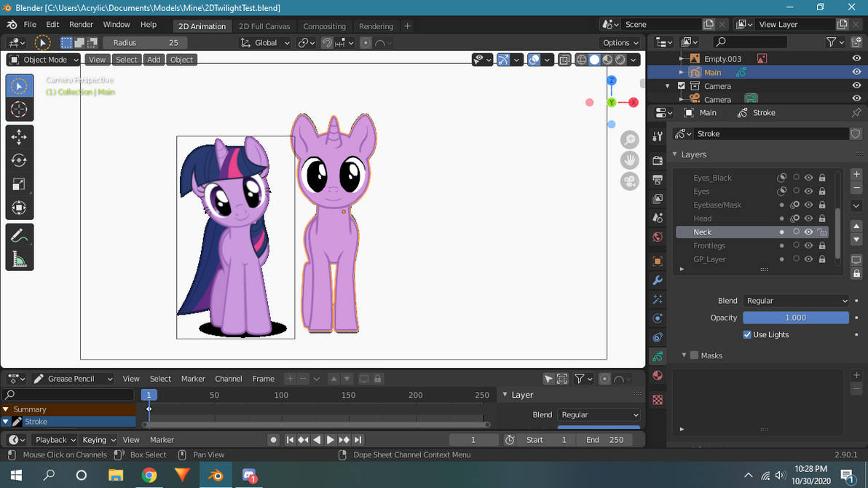Choose the Rotate tool
Screen dimensions: 868x488
point(20,160)
